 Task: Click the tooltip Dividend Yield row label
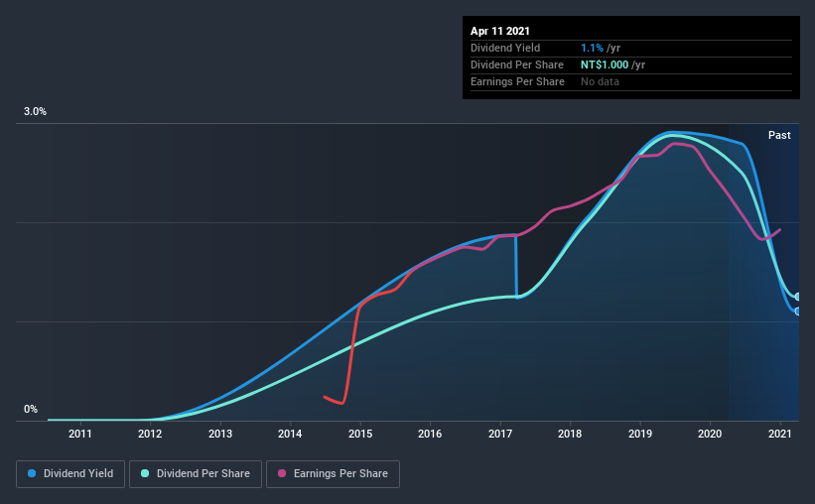point(505,48)
